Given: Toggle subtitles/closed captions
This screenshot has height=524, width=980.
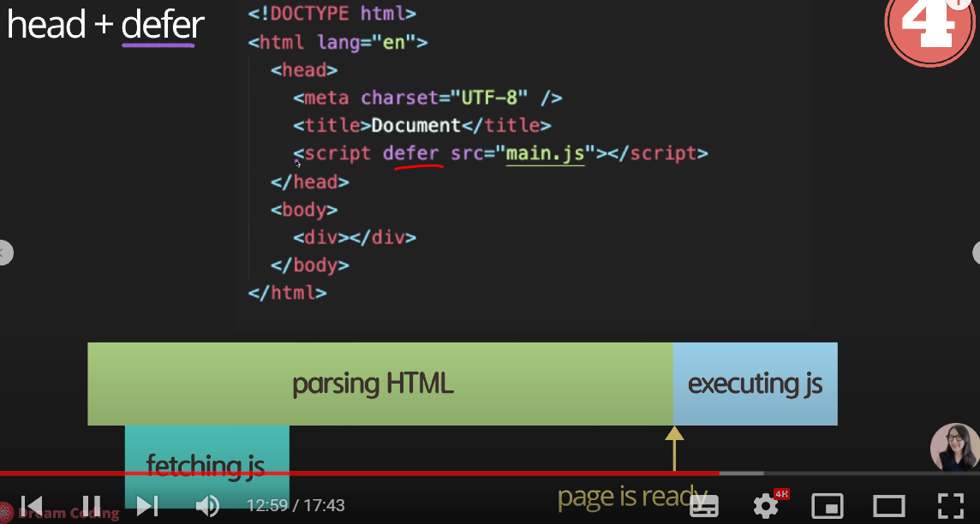Looking at the screenshot, I should (x=704, y=505).
